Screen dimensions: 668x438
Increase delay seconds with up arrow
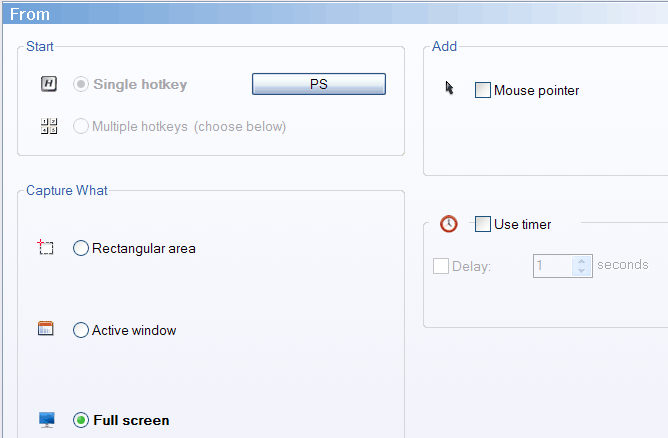click(582, 261)
